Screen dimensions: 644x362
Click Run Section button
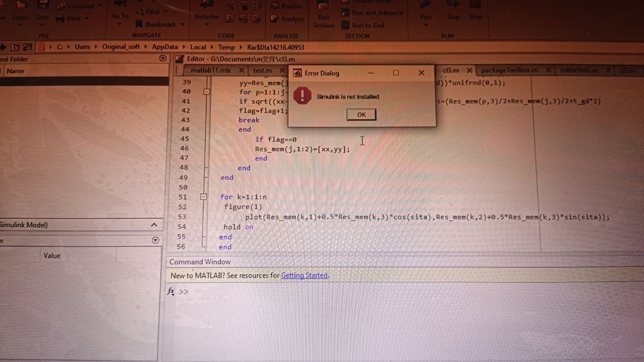(324, 16)
